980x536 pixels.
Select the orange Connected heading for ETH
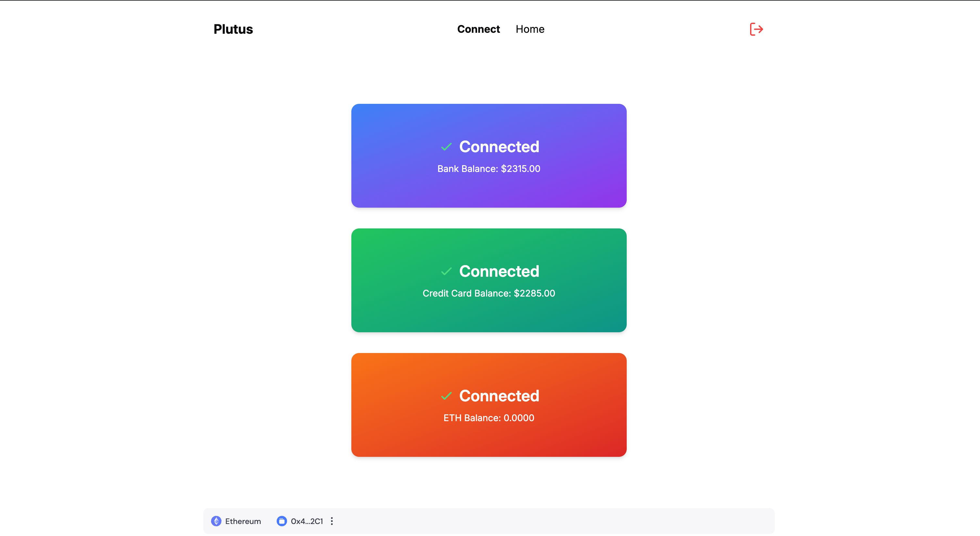[499, 396]
